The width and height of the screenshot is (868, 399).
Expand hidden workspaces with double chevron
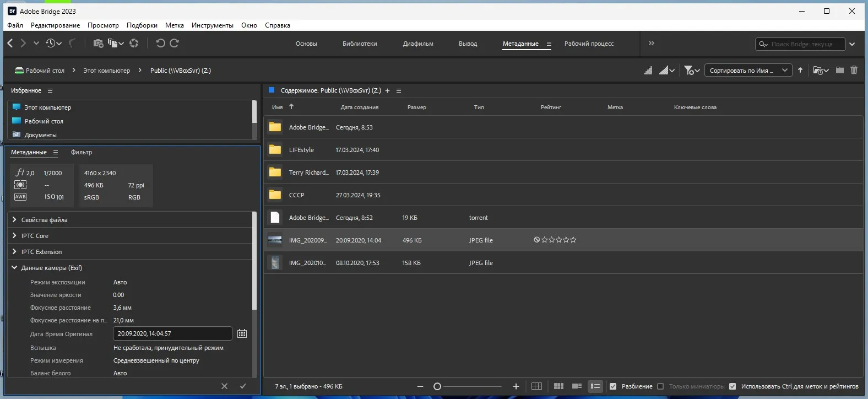(652, 43)
